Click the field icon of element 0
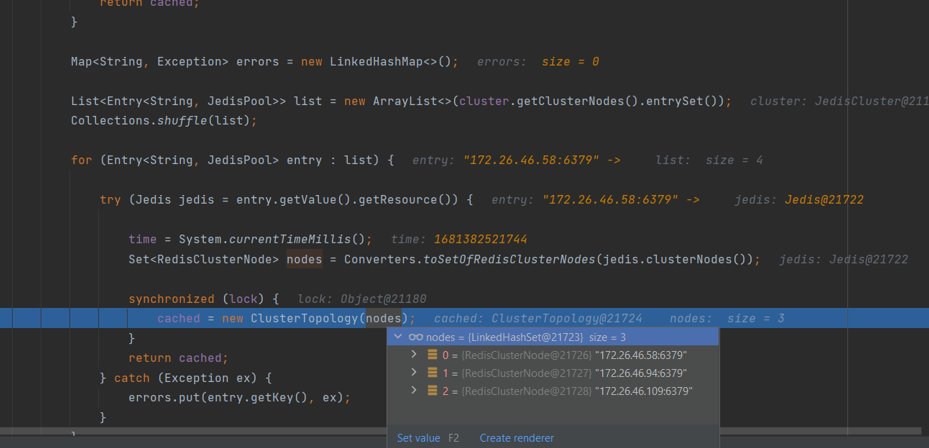The image size is (929, 448). [x=433, y=355]
